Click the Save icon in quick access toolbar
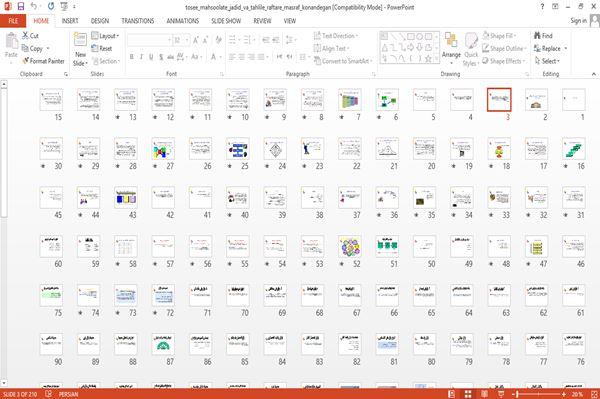Screen dimensions: 600x399 click(21, 7)
